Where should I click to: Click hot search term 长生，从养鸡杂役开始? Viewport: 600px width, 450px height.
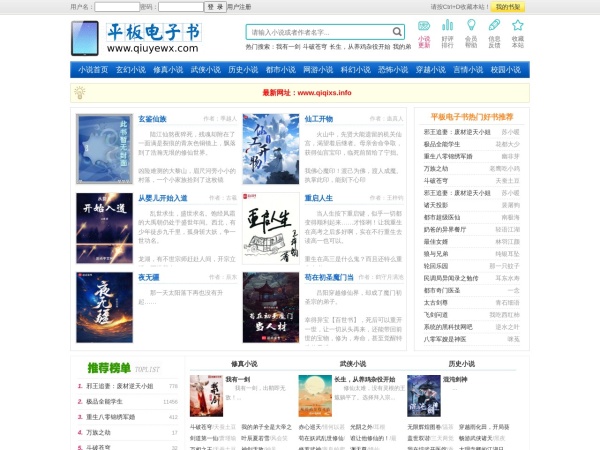tap(360, 47)
